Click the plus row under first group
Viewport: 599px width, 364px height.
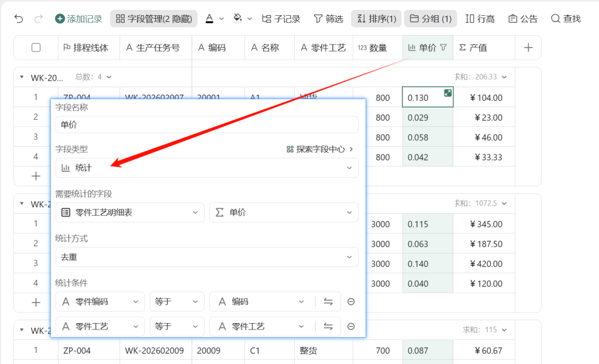click(36, 176)
